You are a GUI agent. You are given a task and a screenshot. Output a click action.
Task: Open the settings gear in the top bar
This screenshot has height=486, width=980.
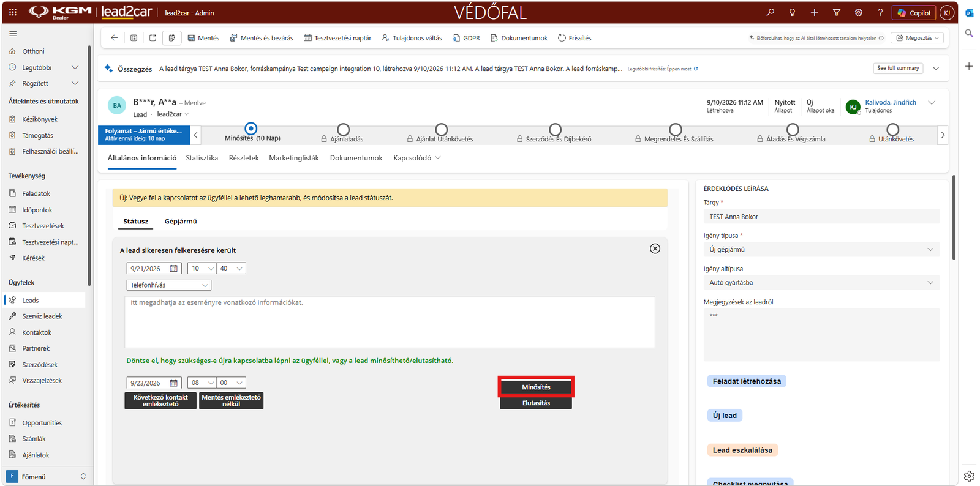[858, 12]
